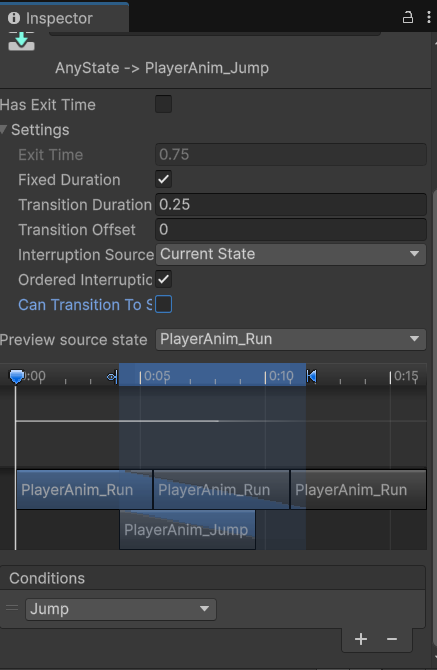This screenshot has height=670, width=437.
Task: Click the blue timeline playhead marker
Action: tap(16, 376)
